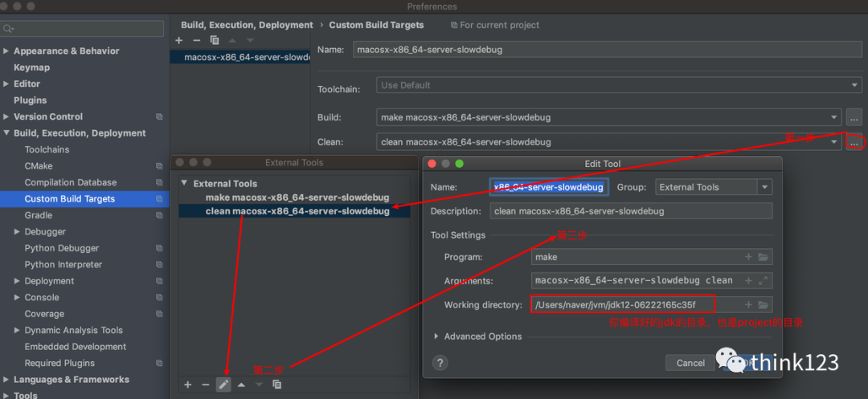Browse for Program file folder icon
Screen dimensions: 868x399
coord(763,257)
